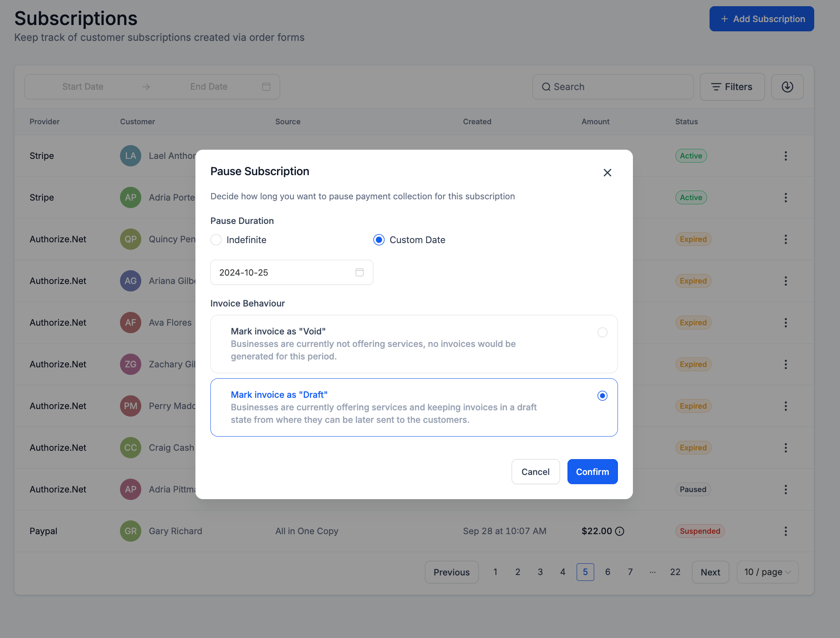840x638 pixels.
Task: Open actions menu for Adria Porter row
Action: [786, 198]
